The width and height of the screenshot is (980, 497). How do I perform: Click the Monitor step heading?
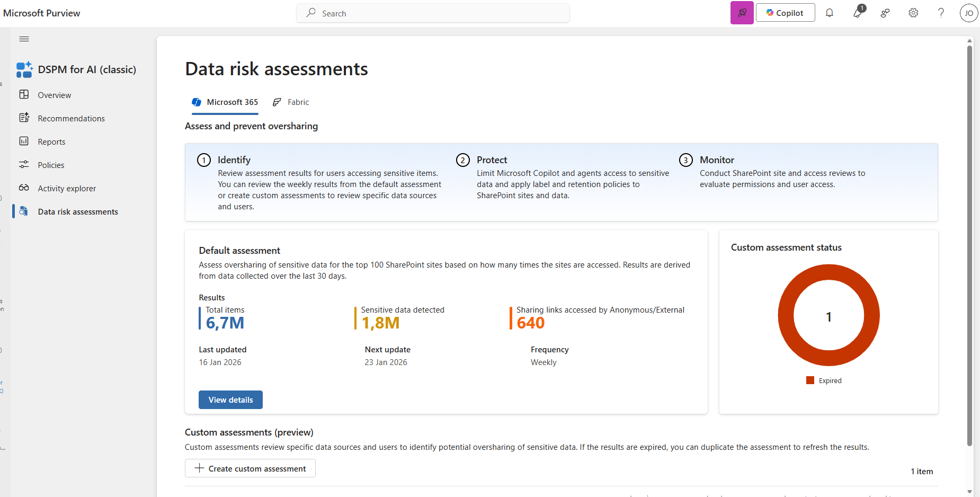(x=717, y=160)
